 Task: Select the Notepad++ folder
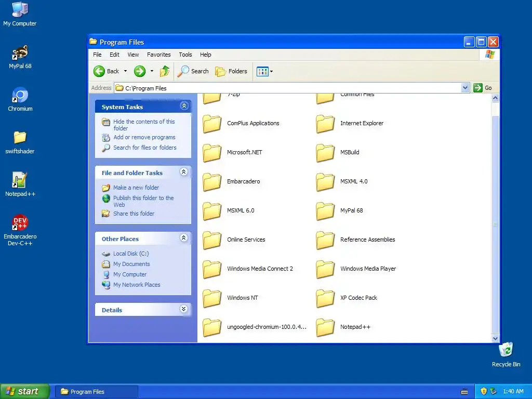343,327
